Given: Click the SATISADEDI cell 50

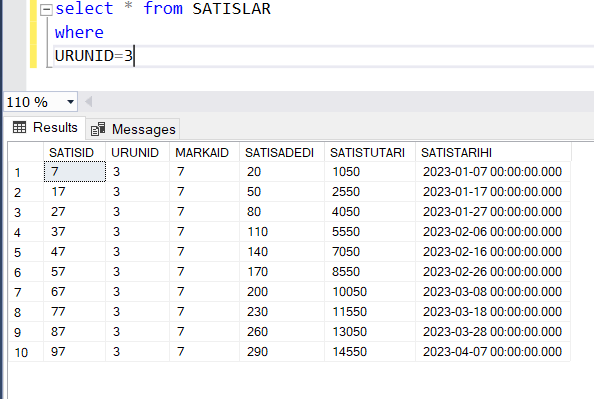Looking at the screenshot, I should click(282, 192).
